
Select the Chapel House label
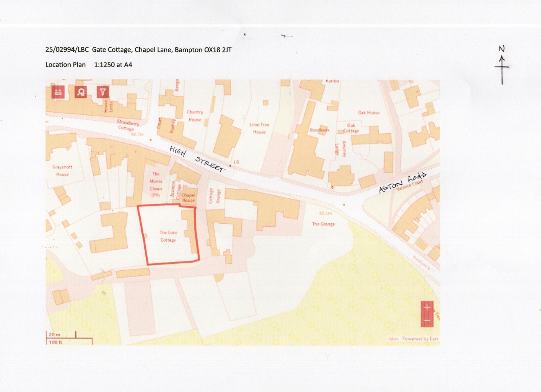click(188, 198)
